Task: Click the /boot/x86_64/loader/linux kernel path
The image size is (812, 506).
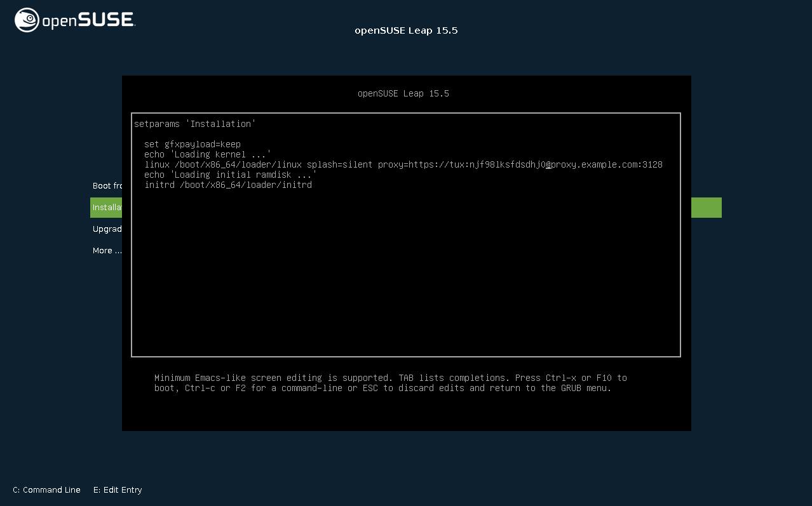Action: tap(238, 164)
